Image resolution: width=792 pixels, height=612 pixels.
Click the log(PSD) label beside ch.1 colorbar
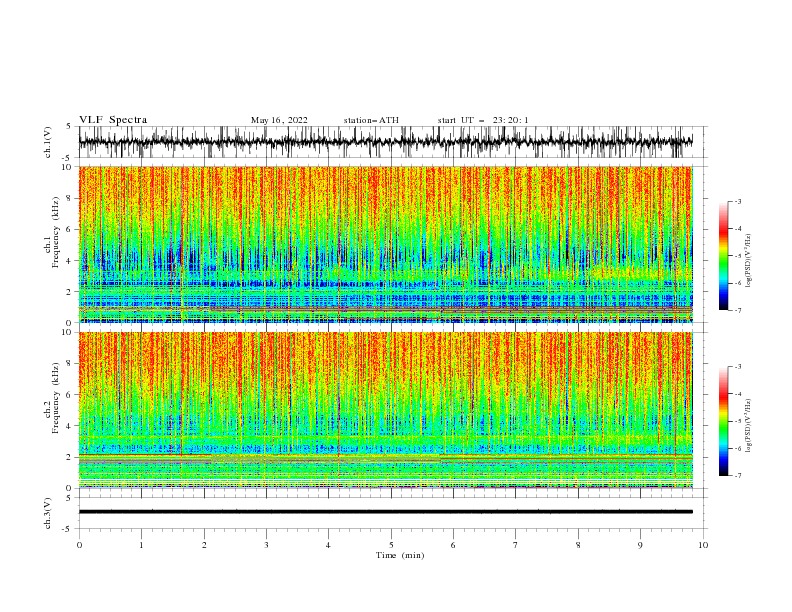pyautogui.click(x=748, y=261)
